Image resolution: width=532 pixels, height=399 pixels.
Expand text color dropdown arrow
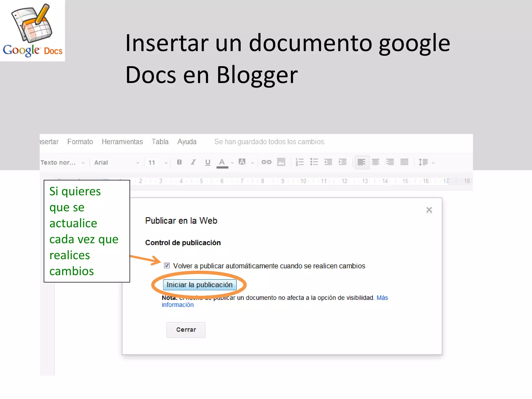(232, 163)
